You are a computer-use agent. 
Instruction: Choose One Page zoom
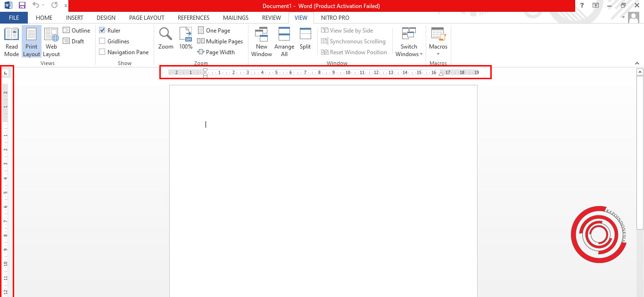[x=214, y=31]
